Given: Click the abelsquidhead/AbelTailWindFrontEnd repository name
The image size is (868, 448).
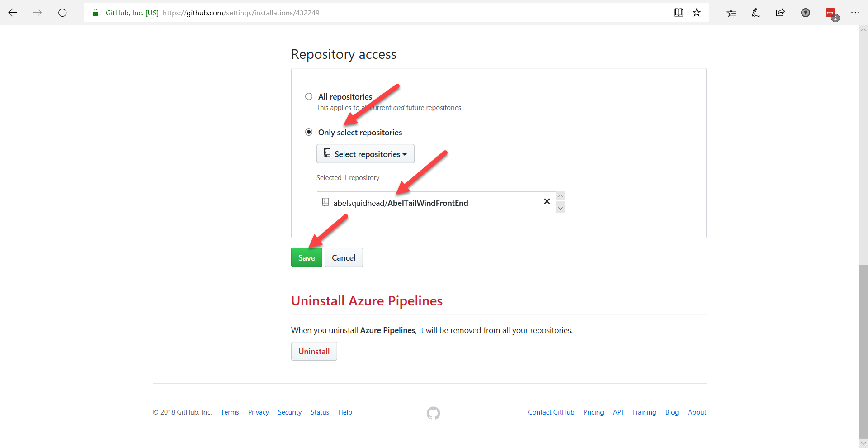Looking at the screenshot, I should pos(401,203).
